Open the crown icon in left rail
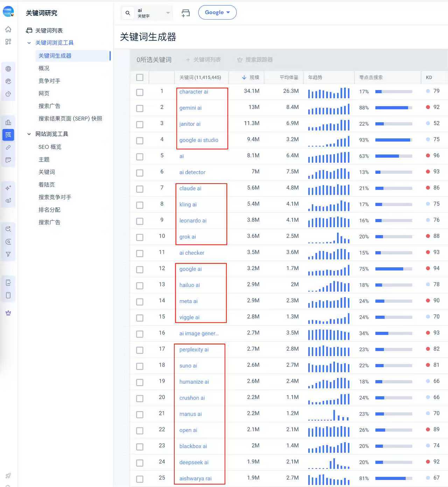This screenshot has height=487, width=448. [8, 313]
